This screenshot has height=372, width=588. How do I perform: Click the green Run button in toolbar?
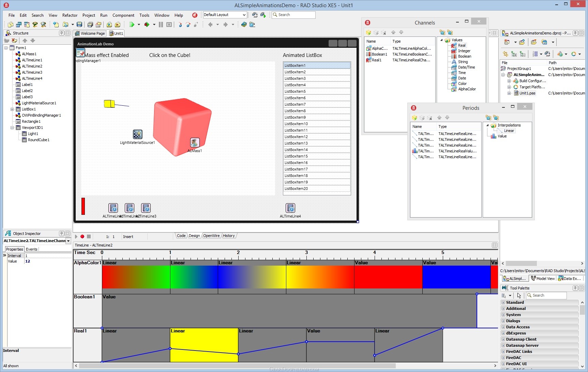(x=132, y=25)
